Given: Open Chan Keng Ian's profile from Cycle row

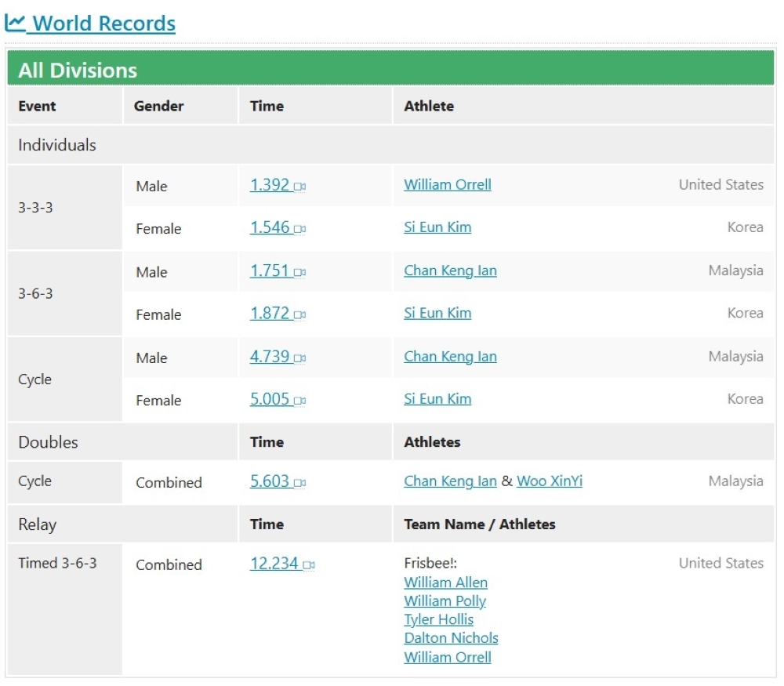Looking at the screenshot, I should pos(450,357).
